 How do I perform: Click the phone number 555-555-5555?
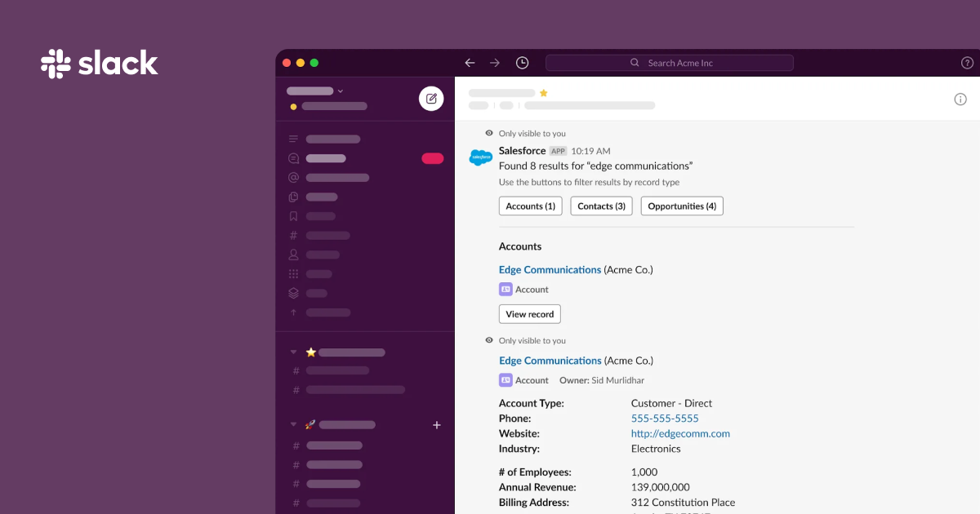click(665, 419)
